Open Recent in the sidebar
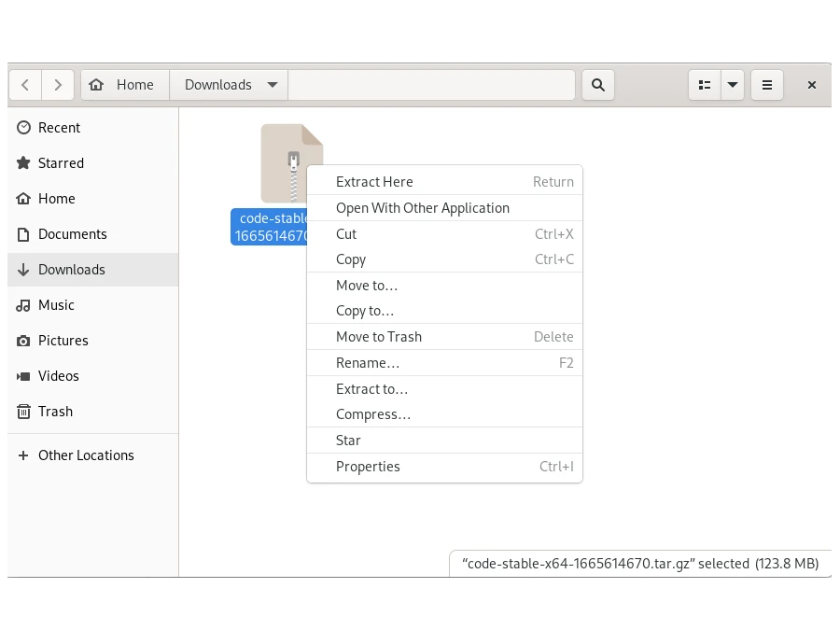The height and width of the screenshot is (630, 840). point(59,128)
